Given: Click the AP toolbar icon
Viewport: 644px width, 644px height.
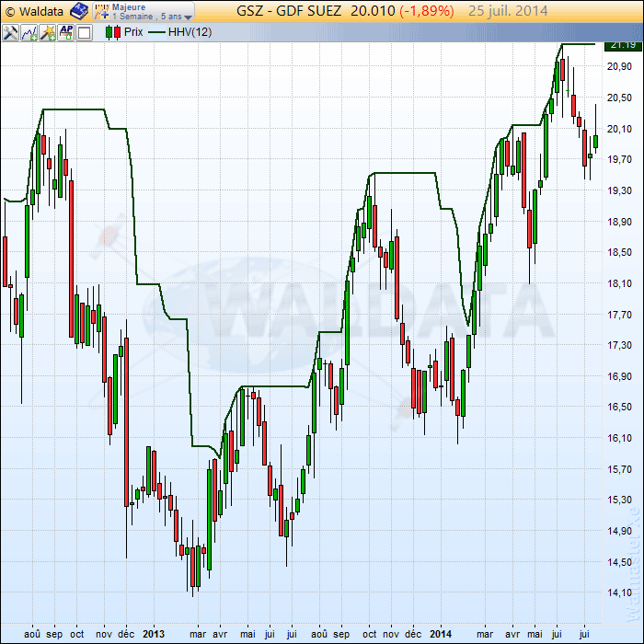Looking at the screenshot, I should 66,32.
